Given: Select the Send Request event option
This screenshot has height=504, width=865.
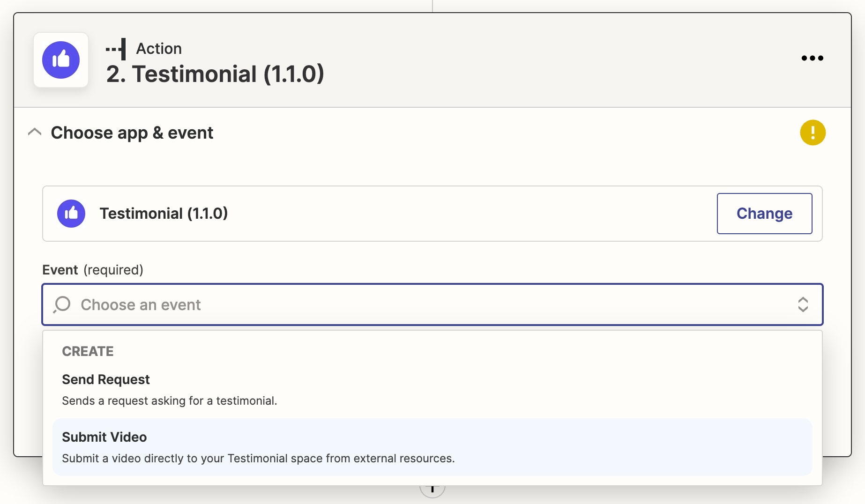Looking at the screenshot, I should (106, 379).
